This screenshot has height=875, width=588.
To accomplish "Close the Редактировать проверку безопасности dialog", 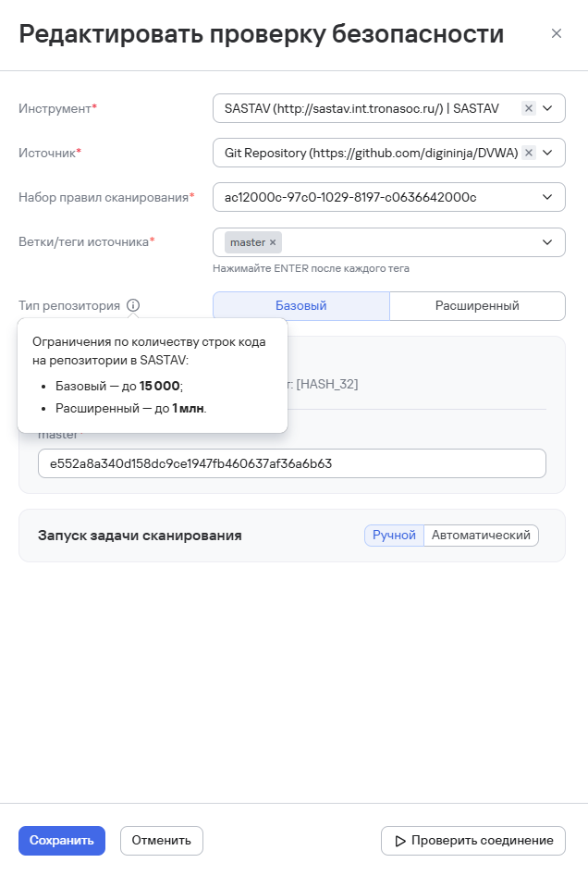I will click(x=557, y=32).
